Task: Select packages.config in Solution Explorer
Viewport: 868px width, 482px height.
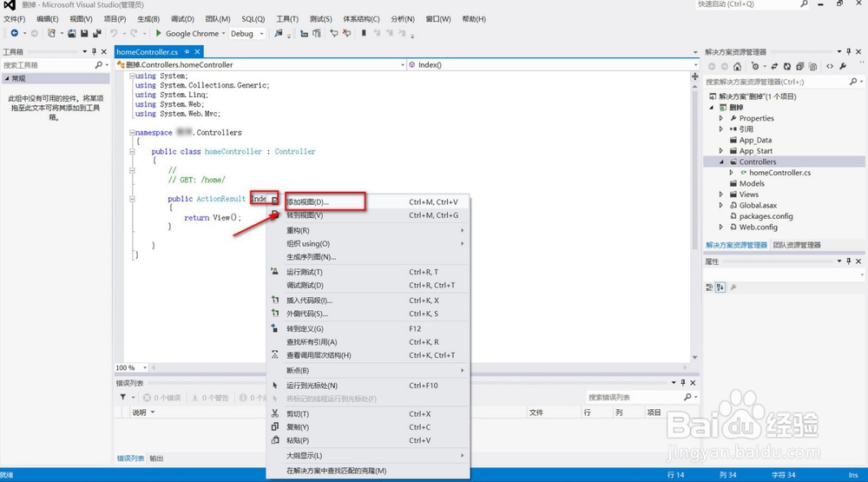Action: click(766, 216)
